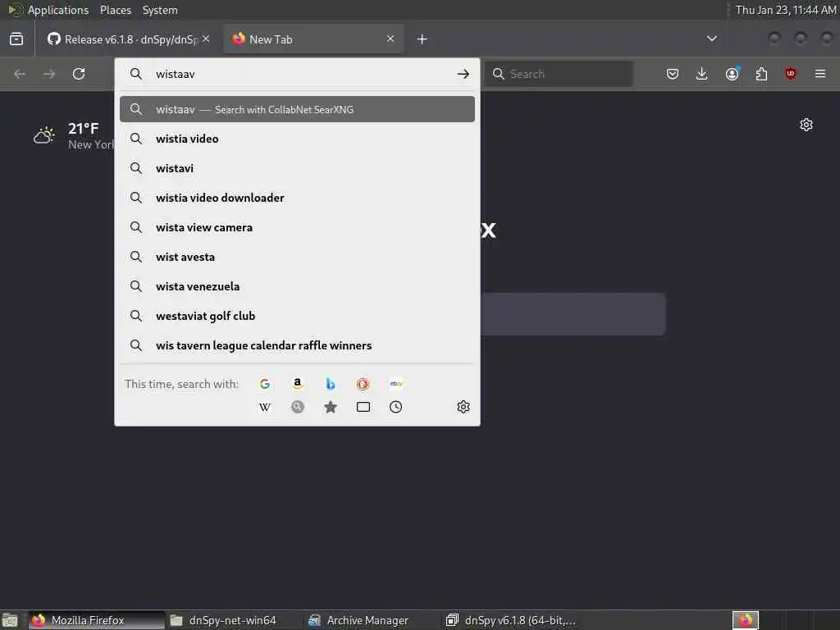Expand the list all tabs dropdown

(712, 39)
